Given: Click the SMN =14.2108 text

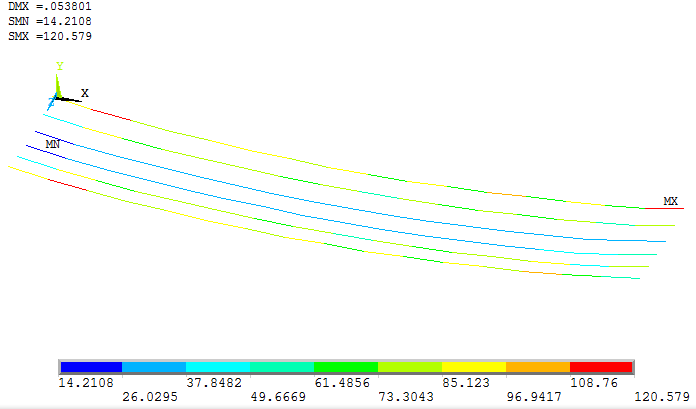Looking at the screenshot, I should pos(50,21).
